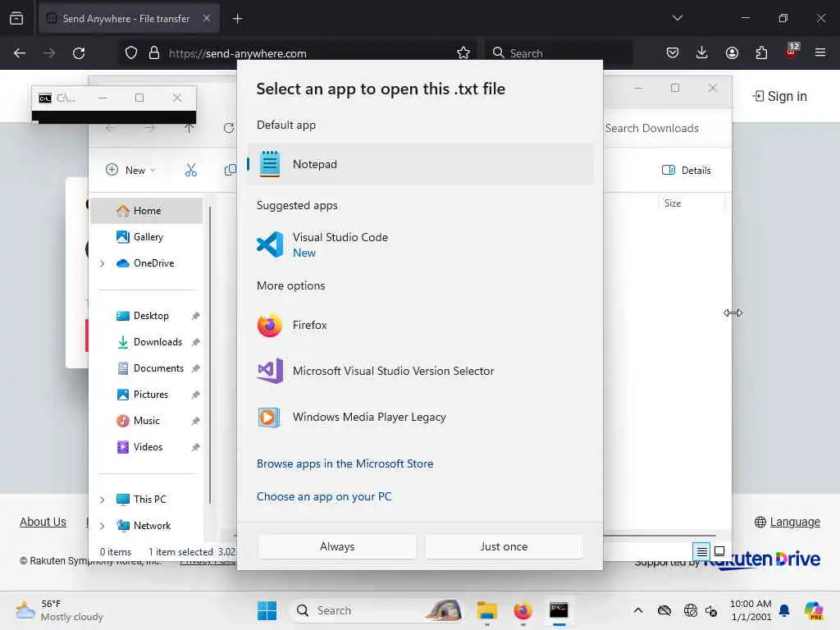The image size is (840, 630).
Task: Click the Size column header
Action: pos(673,203)
